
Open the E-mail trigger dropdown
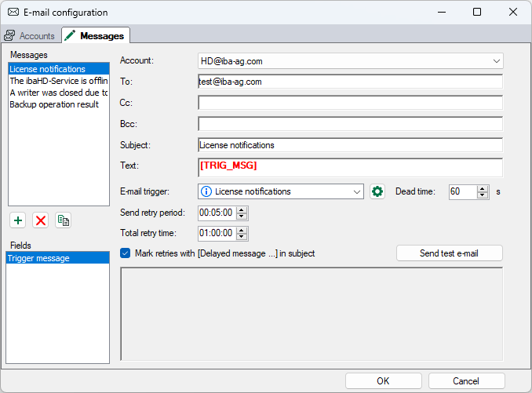click(x=357, y=191)
